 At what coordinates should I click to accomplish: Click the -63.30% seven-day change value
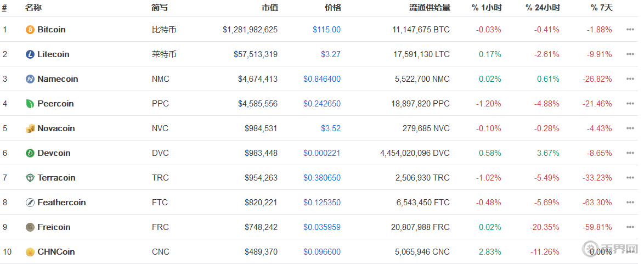point(597,203)
